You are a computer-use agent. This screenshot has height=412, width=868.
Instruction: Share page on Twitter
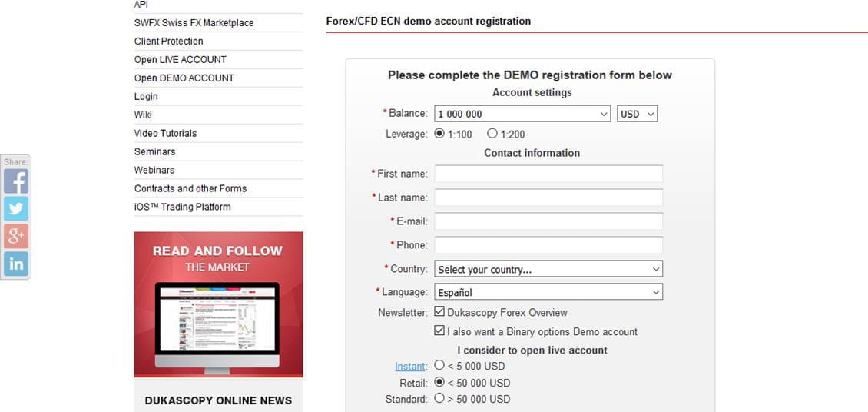coord(16,209)
